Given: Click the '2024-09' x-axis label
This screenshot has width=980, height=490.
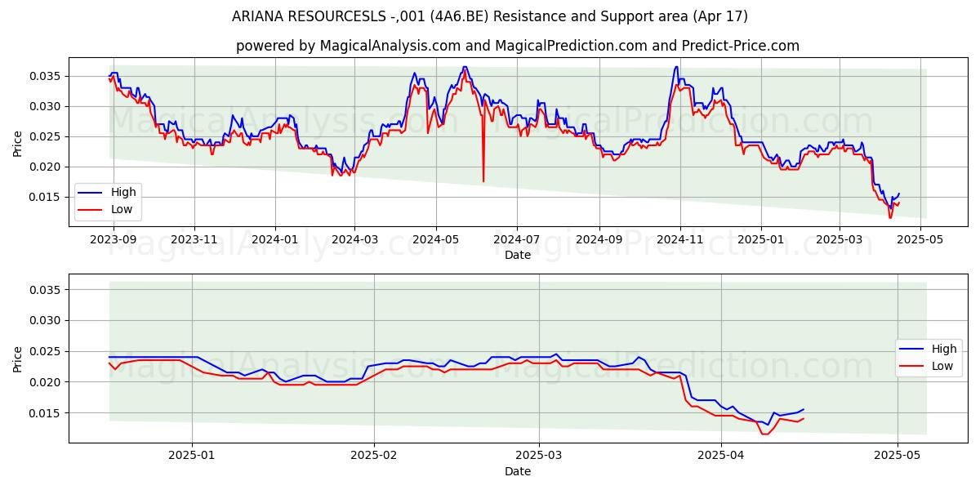Looking at the screenshot, I should tap(599, 239).
